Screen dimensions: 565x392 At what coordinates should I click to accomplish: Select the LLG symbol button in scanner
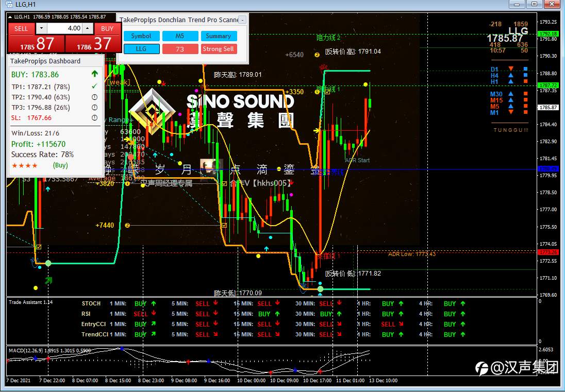coord(141,49)
